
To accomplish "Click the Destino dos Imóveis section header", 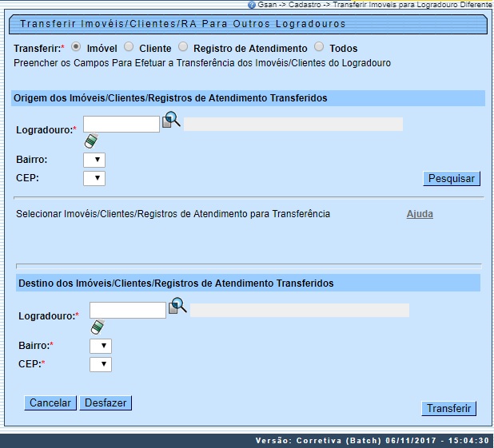I will (248, 283).
